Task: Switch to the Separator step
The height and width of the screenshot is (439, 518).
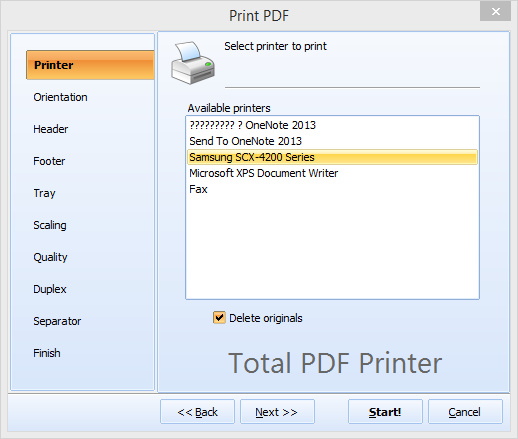Action: coord(57,321)
